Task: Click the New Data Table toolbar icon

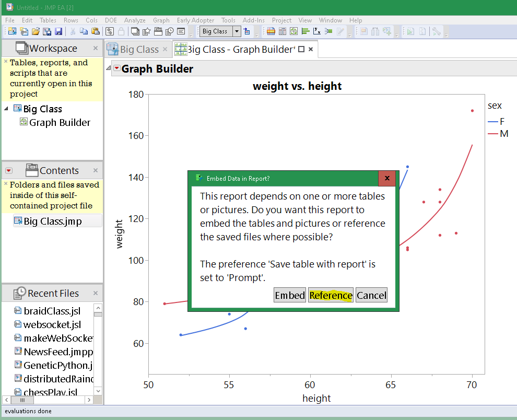Action: [12, 32]
